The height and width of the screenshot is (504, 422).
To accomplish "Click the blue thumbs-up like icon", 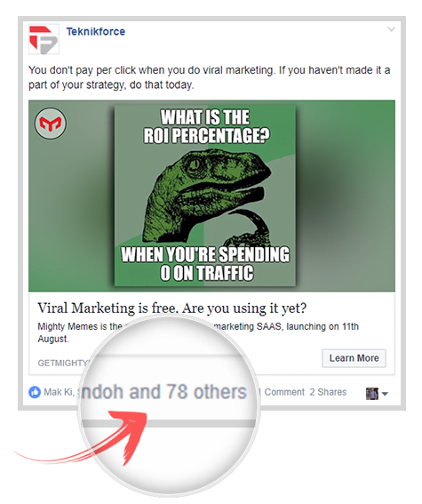I will 35,392.
